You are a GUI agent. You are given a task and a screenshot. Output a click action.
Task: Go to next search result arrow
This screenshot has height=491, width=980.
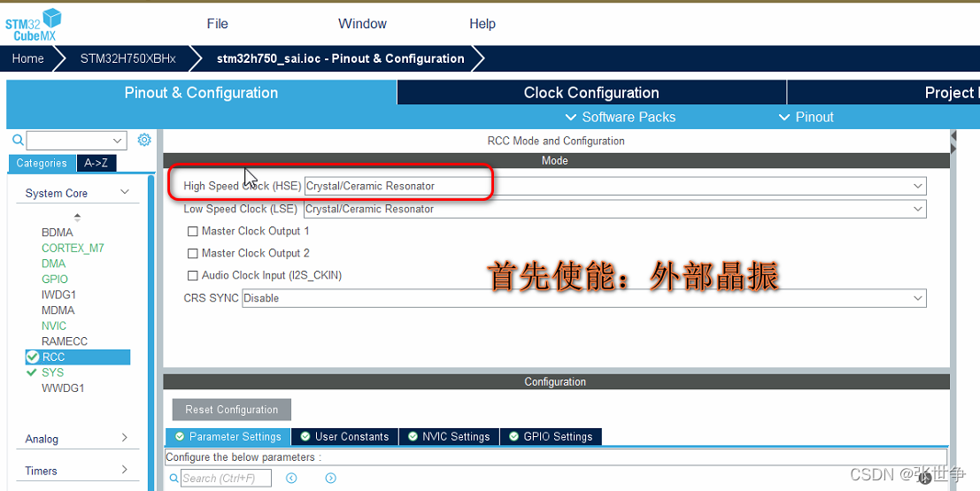pos(330,478)
